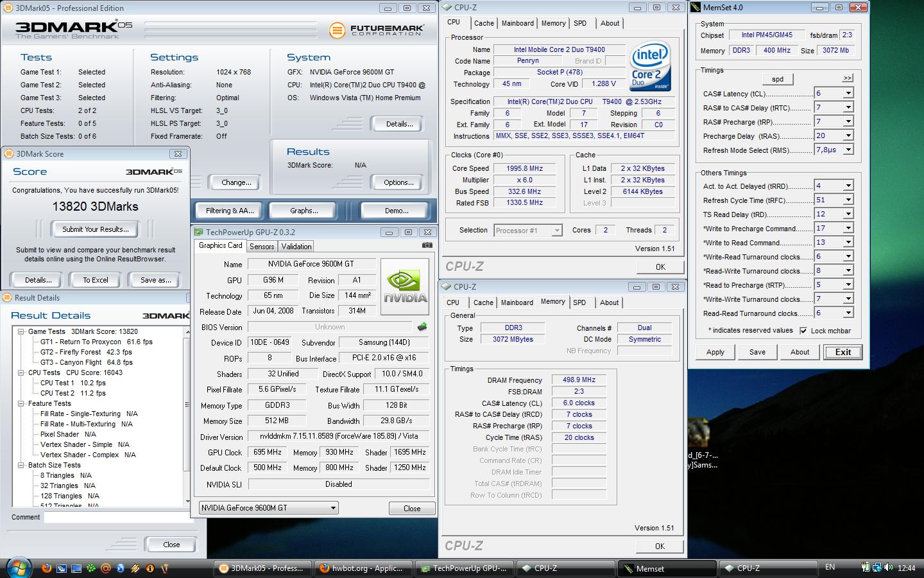Open the Act. to Act. Delayed (tRRD) dropdown
The height and width of the screenshot is (578, 924).
848,186
